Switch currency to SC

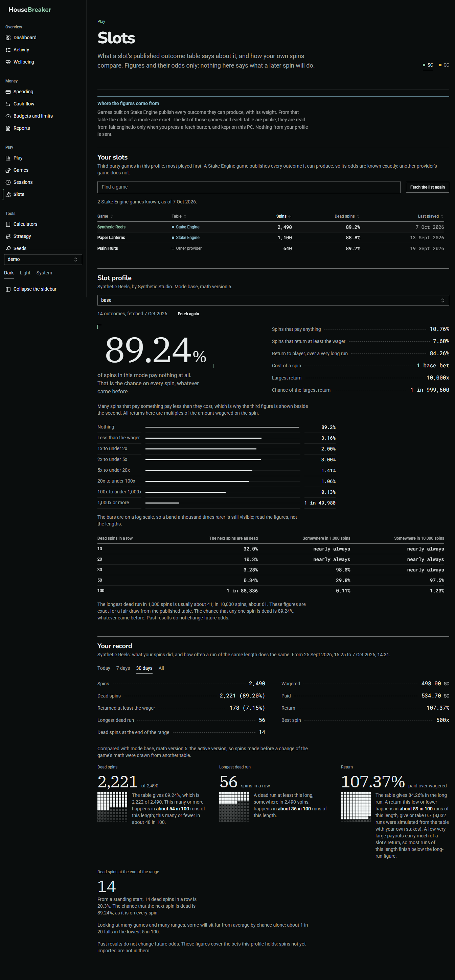click(x=428, y=65)
